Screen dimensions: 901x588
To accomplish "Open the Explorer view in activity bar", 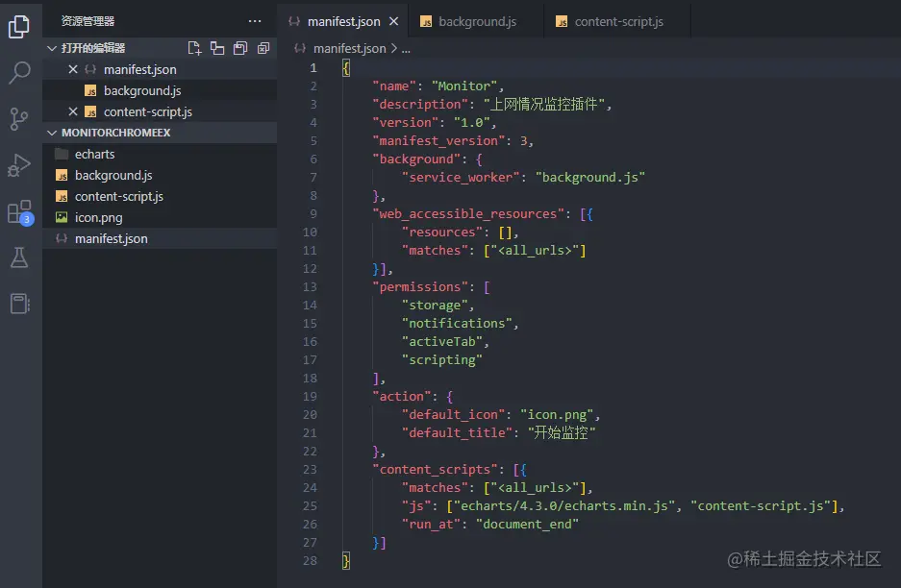I will pos(19,26).
